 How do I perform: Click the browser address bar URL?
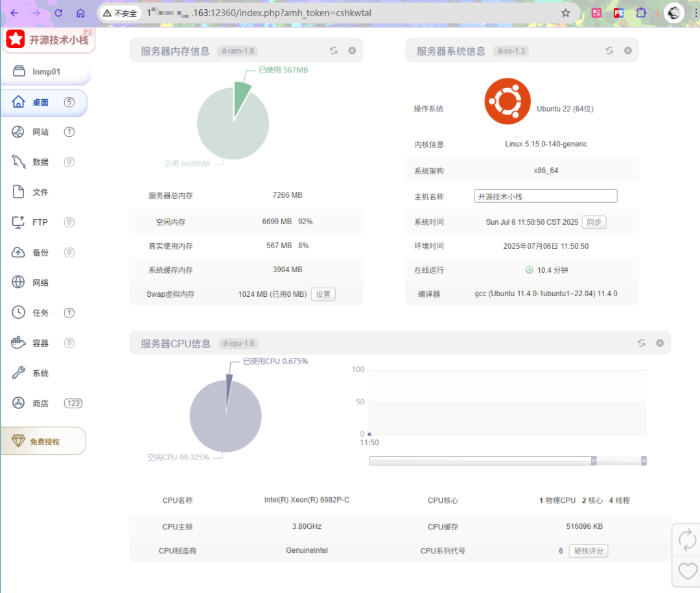tap(259, 13)
